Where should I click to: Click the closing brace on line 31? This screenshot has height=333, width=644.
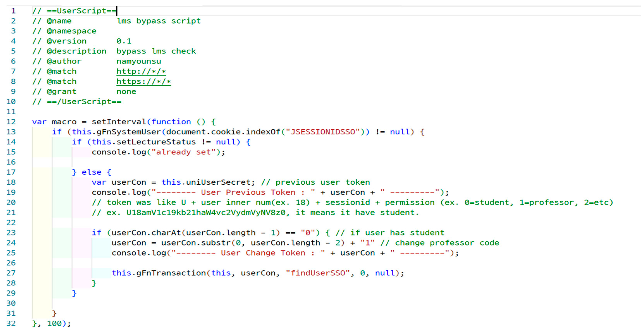54,313
